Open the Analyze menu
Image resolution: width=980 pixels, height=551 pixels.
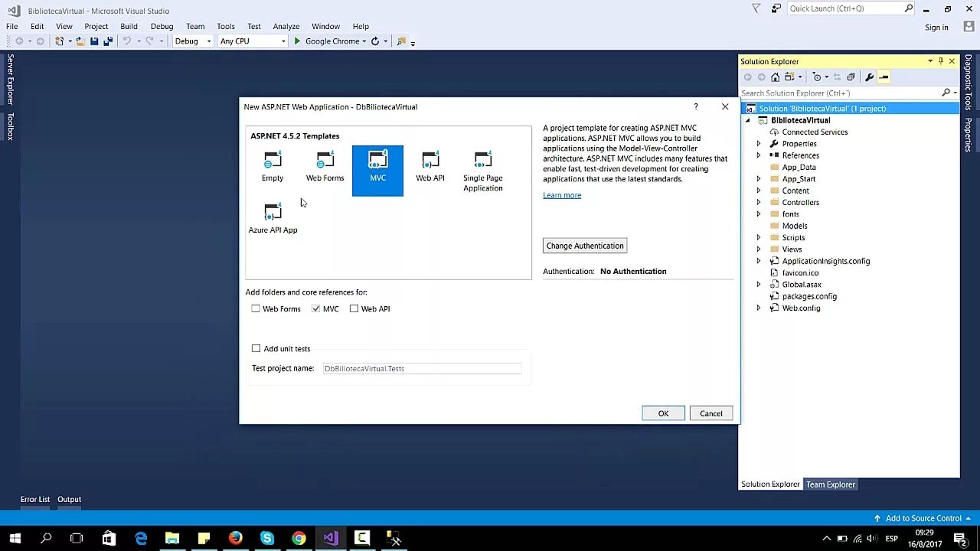[x=286, y=26]
